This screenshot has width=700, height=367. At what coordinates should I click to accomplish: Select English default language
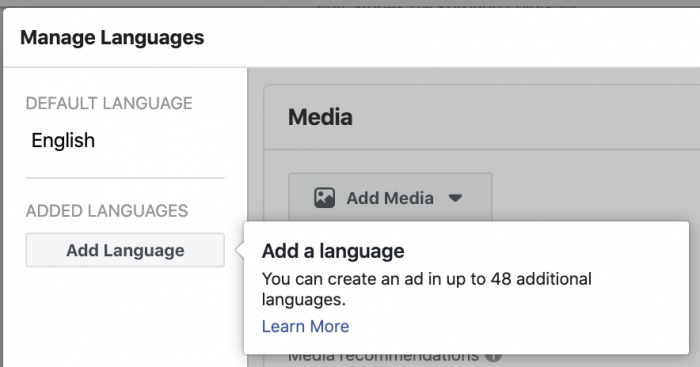tap(63, 141)
